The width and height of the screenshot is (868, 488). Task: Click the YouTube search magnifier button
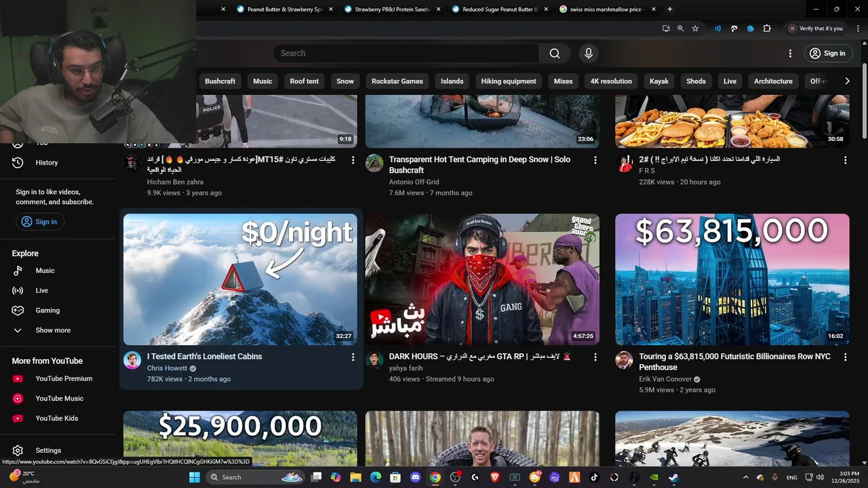tap(555, 54)
